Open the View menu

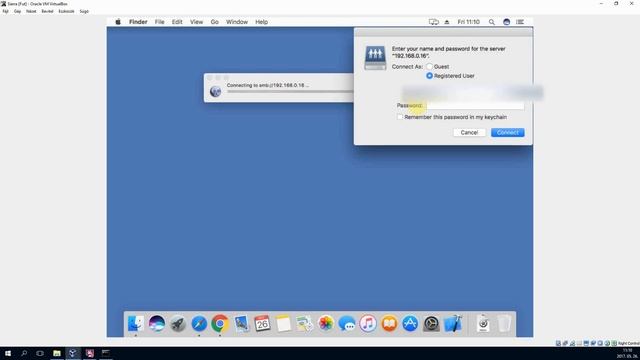tap(196, 22)
